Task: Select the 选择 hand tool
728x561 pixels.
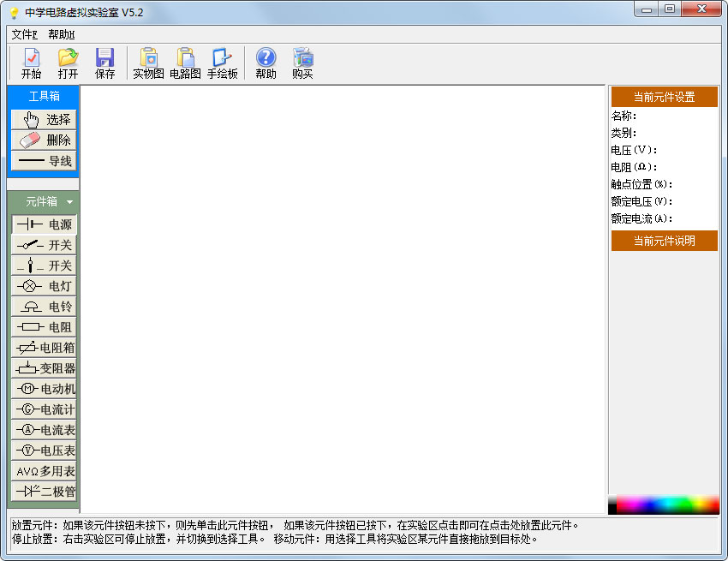Action: pyautogui.click(x=44, y=119)
